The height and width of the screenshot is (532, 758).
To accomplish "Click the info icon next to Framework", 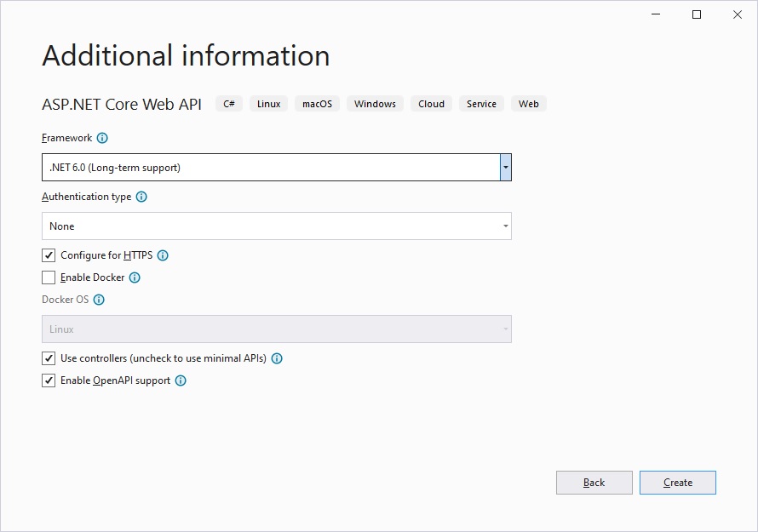I will pos(102,138).
